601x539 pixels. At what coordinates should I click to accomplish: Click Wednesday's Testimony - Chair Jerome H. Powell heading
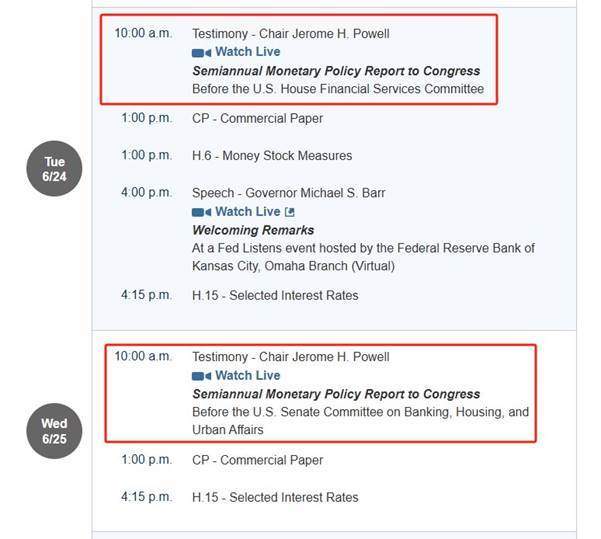pyautogui.click(x=290, y=357)
